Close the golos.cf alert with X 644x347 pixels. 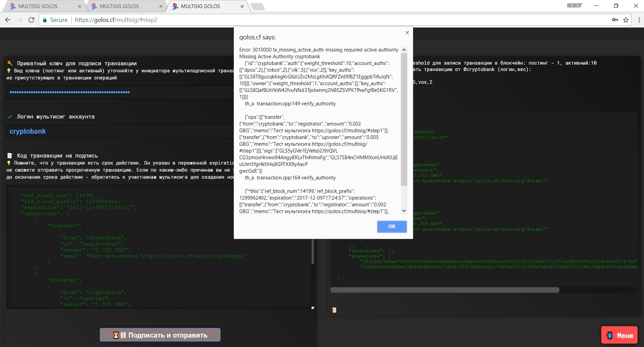(x=407, y=33)
